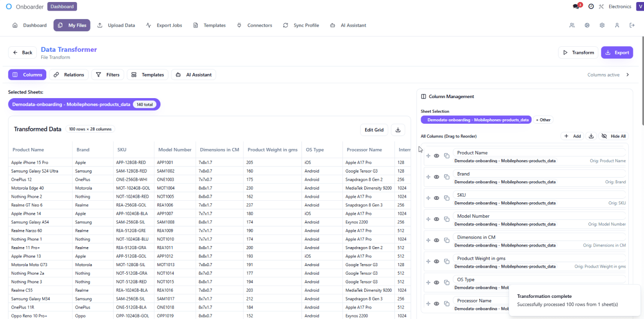Toggle visibility of Model Number column
Viewport: 644px width, 319px height.
pyautogui.click(x=437, y=219)
